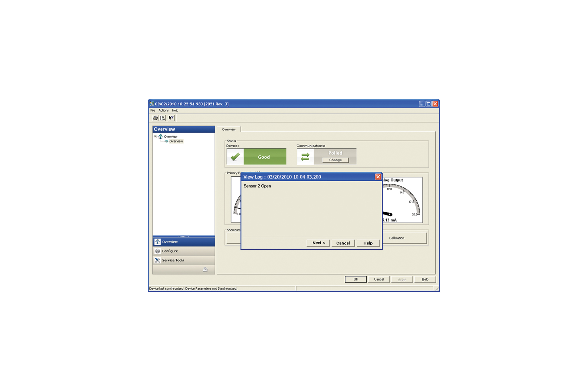The image size is (588, 391).
Task: Click the application icon in the title bar
Action: pos(152,104)
